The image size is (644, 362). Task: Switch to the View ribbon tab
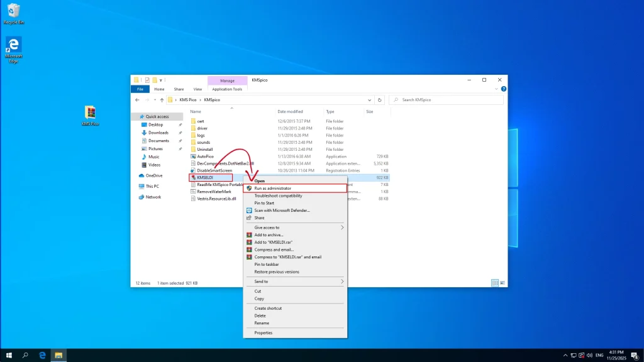(197, 89)
